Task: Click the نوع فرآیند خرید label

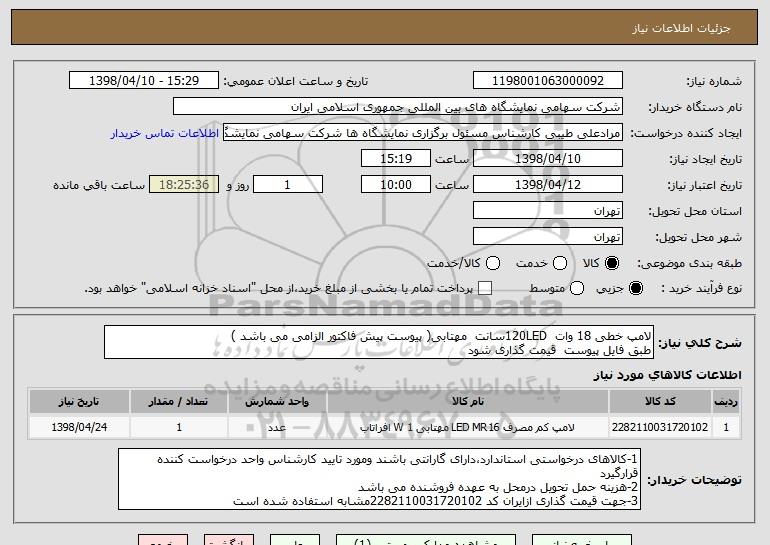Action: coord(702,288)
